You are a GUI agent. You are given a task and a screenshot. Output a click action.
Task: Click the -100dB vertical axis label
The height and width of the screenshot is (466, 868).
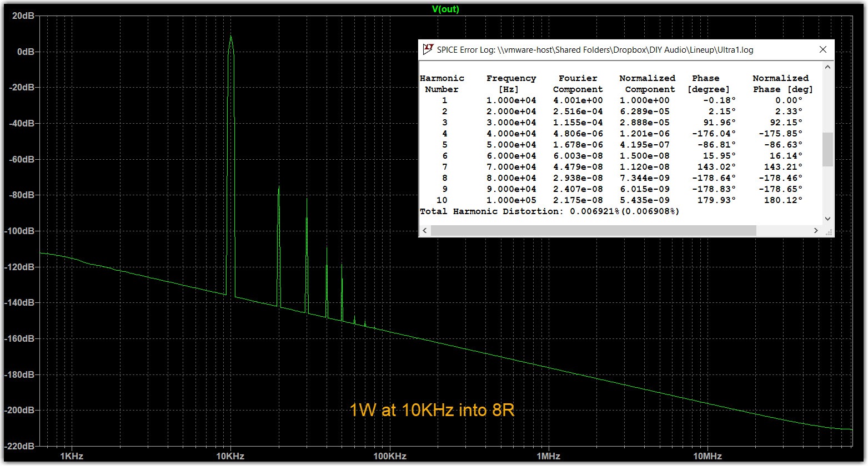tap(19, 231)
